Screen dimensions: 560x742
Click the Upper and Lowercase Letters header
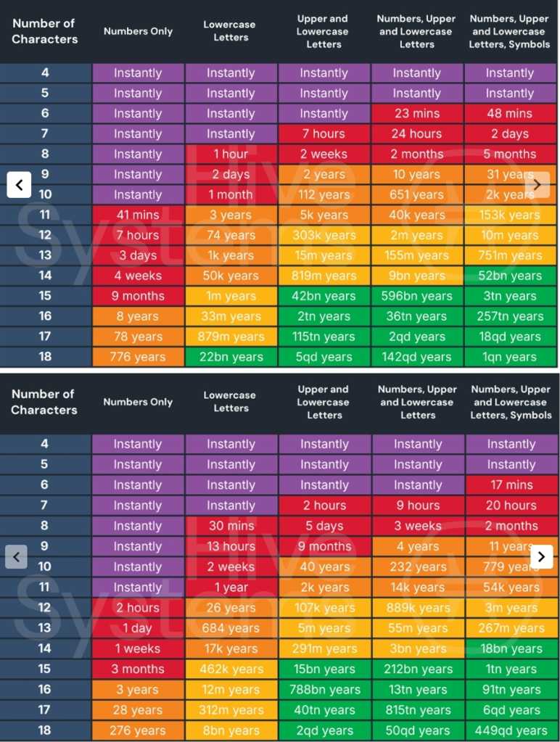(x=324, y=31)
